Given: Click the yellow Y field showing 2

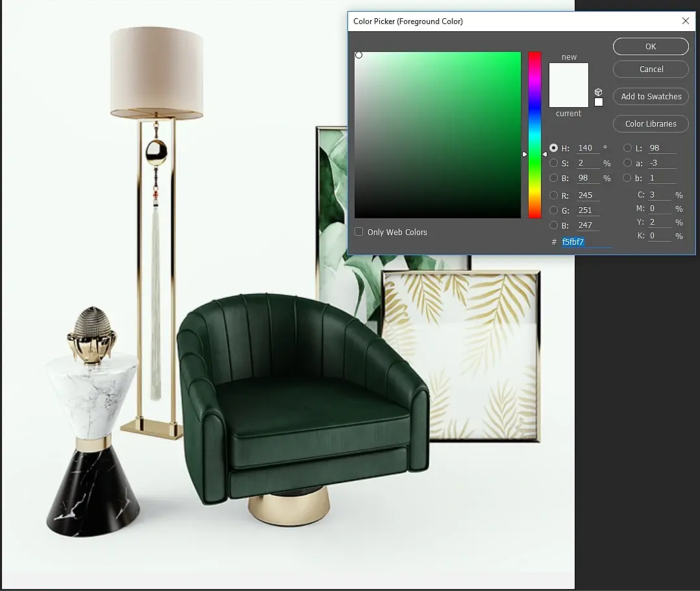Looking at the screenshot, I should (660, 222).
